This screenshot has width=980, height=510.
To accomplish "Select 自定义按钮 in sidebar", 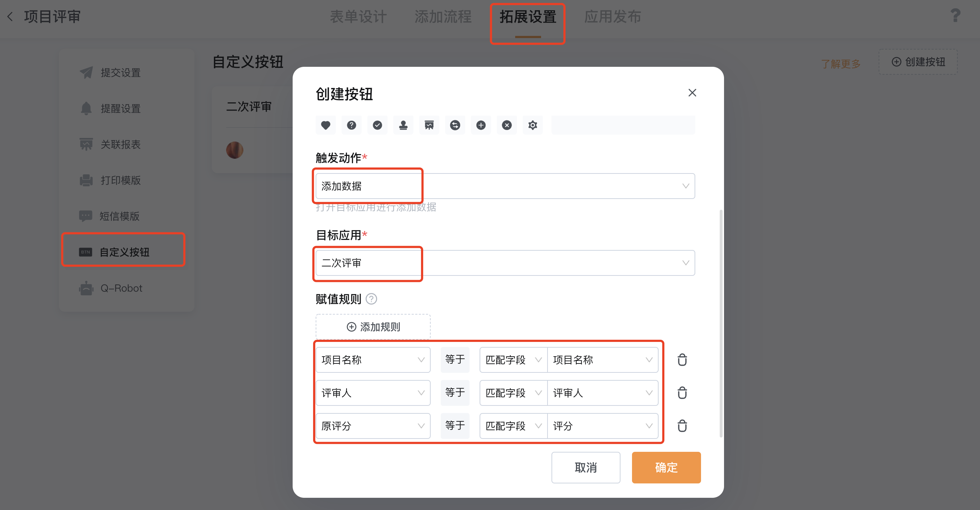I will click(124, 252).
